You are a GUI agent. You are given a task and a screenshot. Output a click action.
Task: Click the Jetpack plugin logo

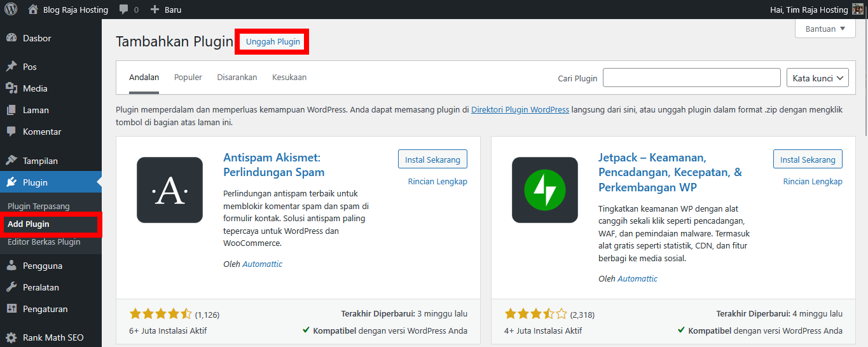[x=545, y=190]
